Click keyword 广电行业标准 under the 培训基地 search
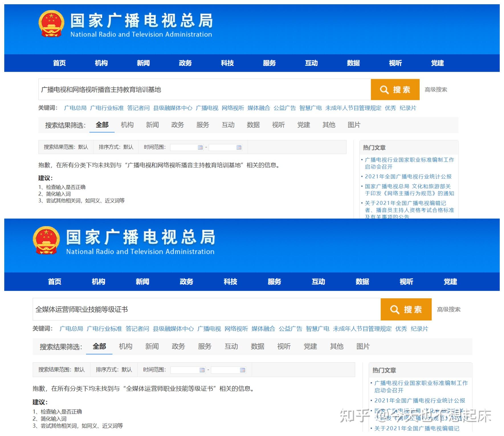 tap(107, 108)
